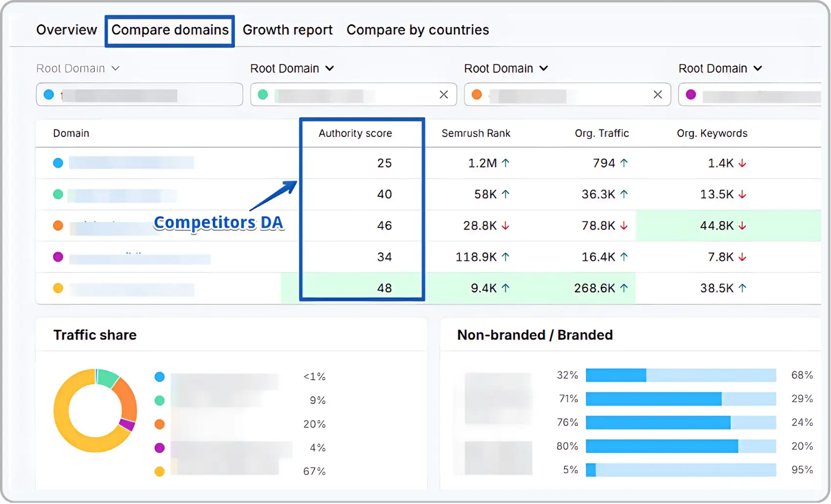
Task: Click the Semrush Rank value 118.9K
Action: pyautogui.click(x=476, y=257)
